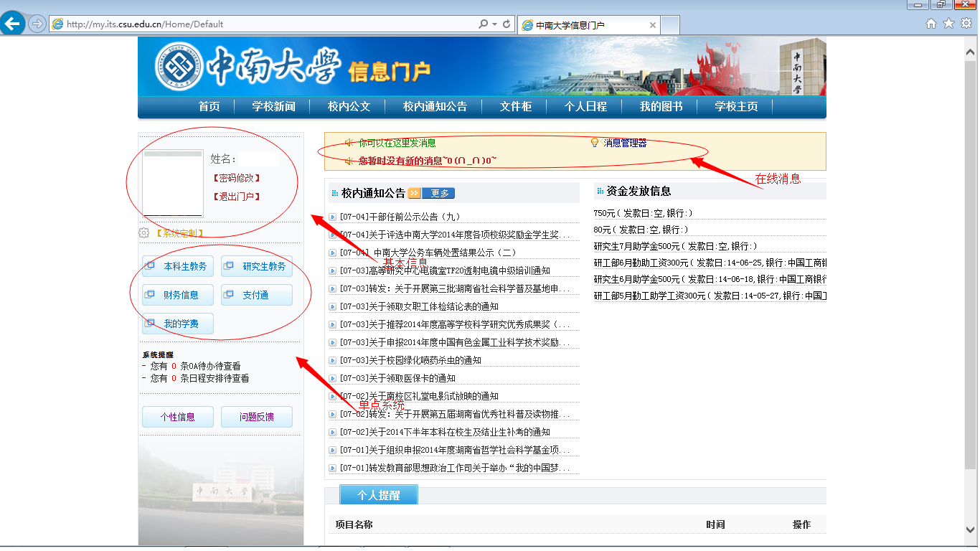This screenshot has height=551, width=980.
Task: Open notice 干部任前公示公告（九）
Action: tap(400, 217)
